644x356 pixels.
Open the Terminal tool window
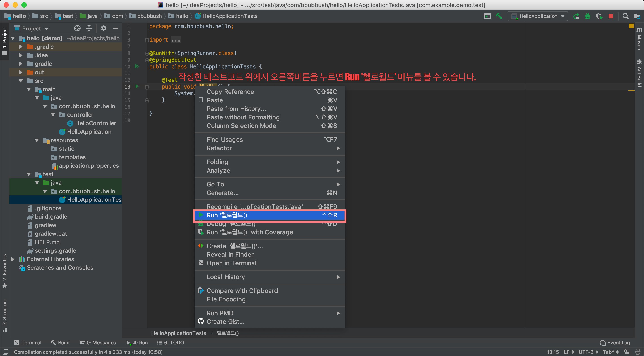coord(28,343)
